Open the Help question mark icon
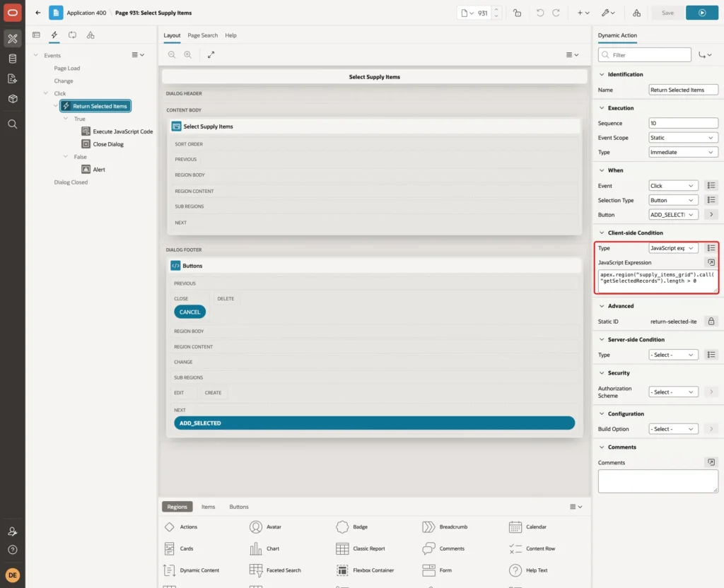This screenshot has height=588, width=724. (13, 550)
